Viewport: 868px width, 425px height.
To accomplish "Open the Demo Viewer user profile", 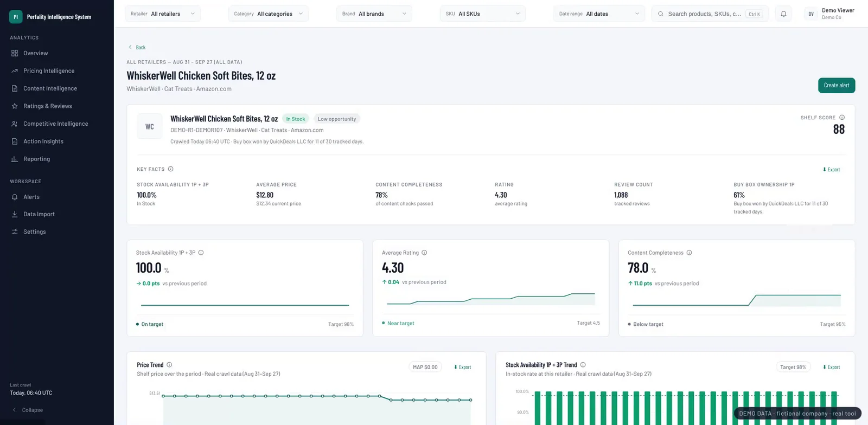I will tap(830, 14).
